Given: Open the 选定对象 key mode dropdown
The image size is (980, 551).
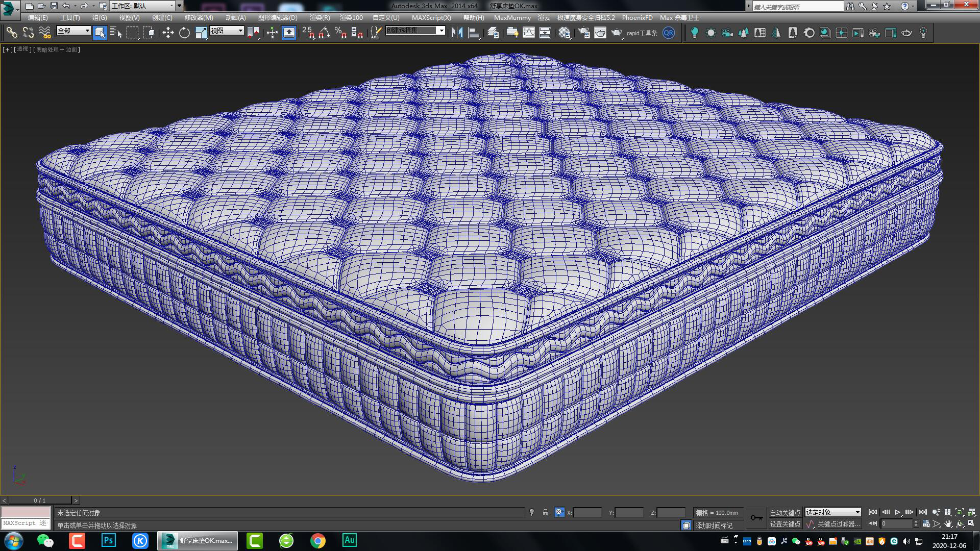Looking at the screenshot, I should pyautogui.click(x=832, y=512).
